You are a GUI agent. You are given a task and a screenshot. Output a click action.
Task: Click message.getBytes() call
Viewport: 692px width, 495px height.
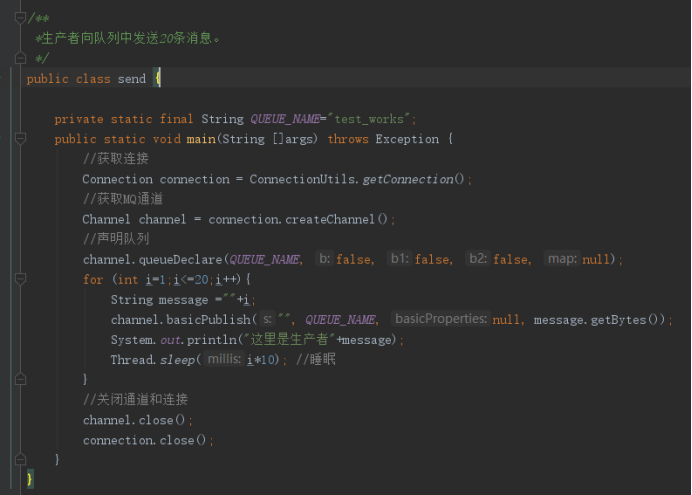(x=599, y=320)
